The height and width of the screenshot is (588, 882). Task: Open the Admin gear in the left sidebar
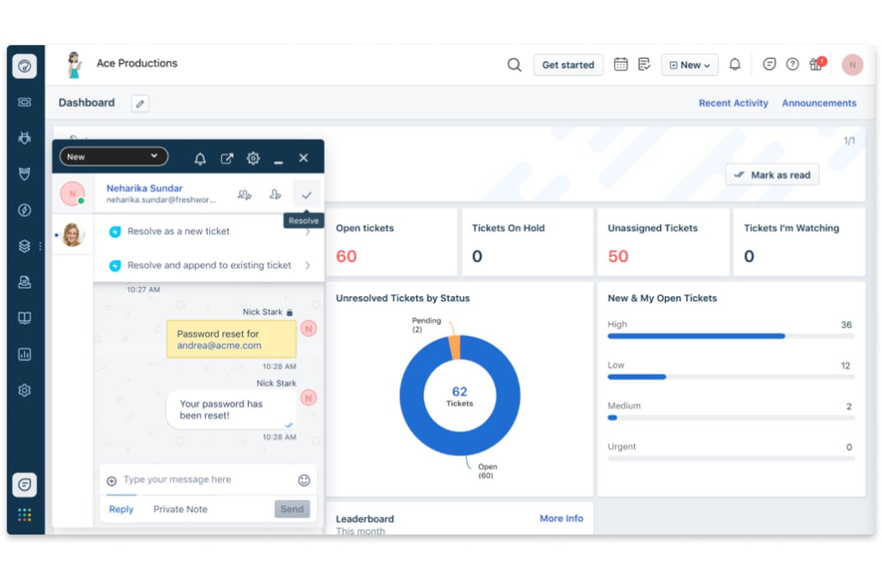[x=24, y=390]
